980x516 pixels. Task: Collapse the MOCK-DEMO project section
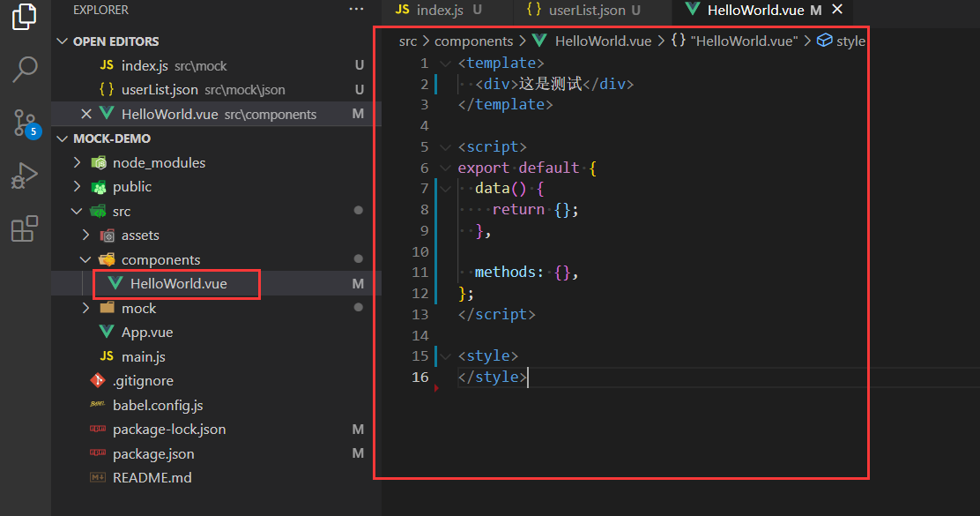tap(62, 138)
